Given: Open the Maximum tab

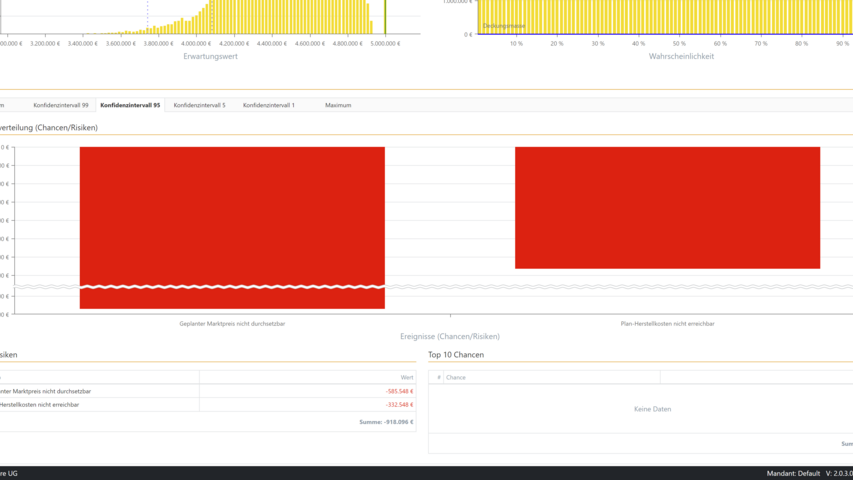Looking at the screenshot, I should coord(338,105).
